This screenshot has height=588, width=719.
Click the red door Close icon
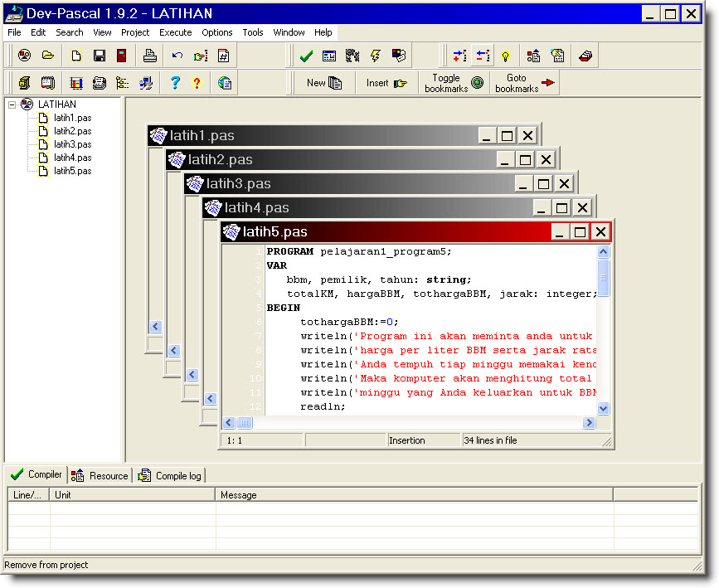pyautogui.click(x=122, y=56)
